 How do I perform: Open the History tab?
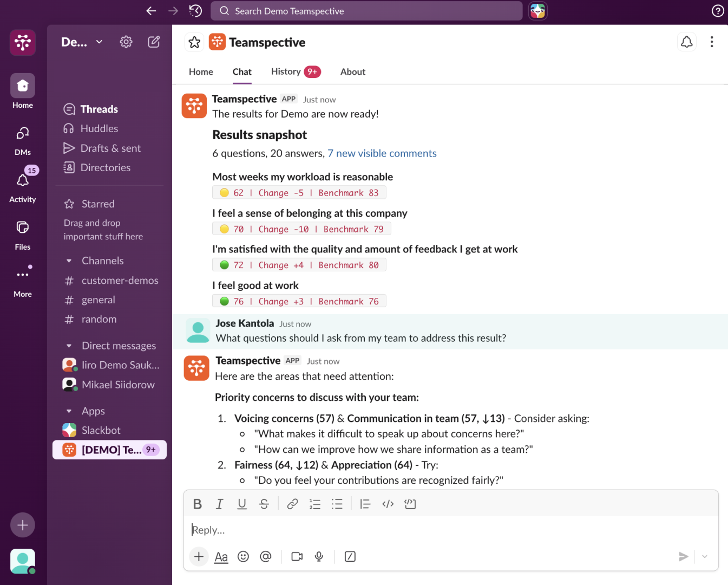click(296, 71)
